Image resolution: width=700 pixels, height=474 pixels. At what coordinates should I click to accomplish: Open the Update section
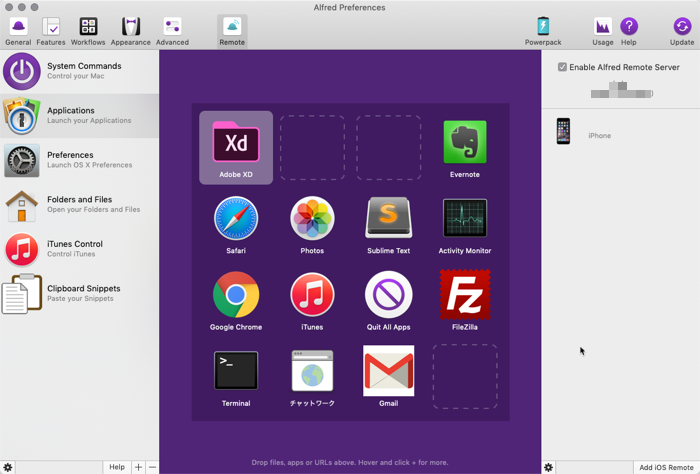[682, 31]
